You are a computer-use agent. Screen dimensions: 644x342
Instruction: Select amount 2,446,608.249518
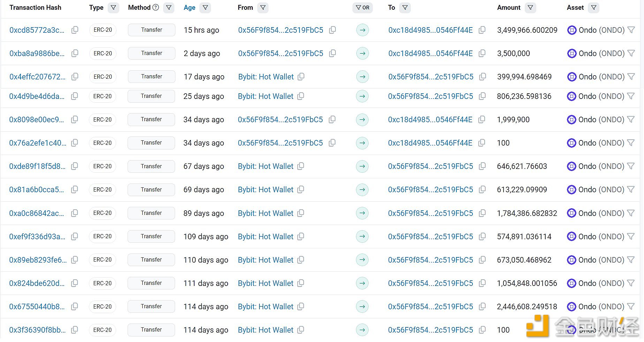(x=527, y=306)
